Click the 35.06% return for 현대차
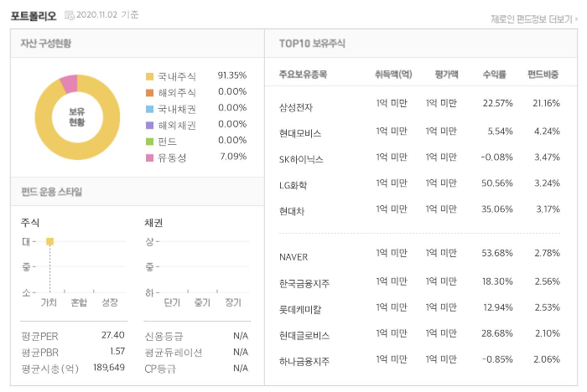 [x=496, y=209]
